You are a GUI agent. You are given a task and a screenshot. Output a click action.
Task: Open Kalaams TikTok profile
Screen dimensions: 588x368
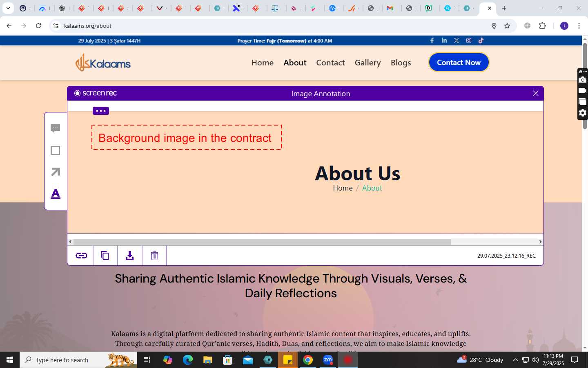(x=481, y=40)
